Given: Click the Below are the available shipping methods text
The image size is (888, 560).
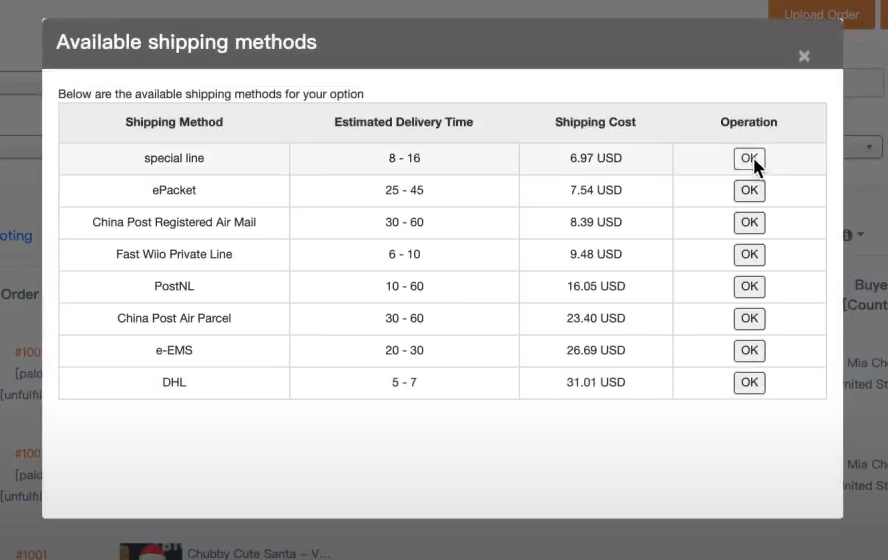Looking at the screenshot, I should 211,94.
